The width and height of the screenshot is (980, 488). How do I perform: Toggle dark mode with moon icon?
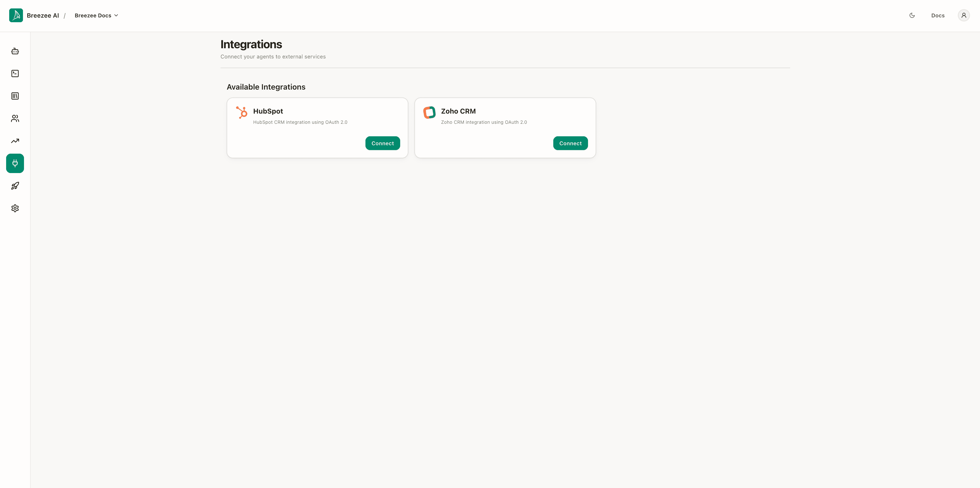912,15
